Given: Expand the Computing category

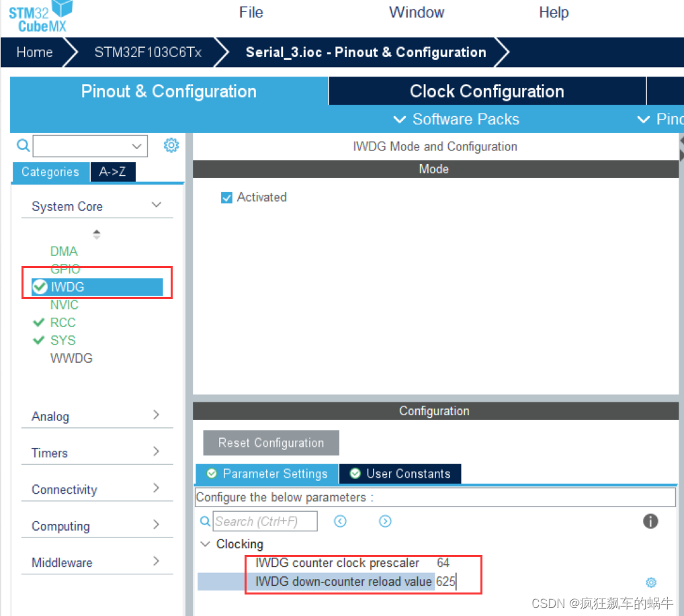Looking at the screenshot, I should point(157,525).
